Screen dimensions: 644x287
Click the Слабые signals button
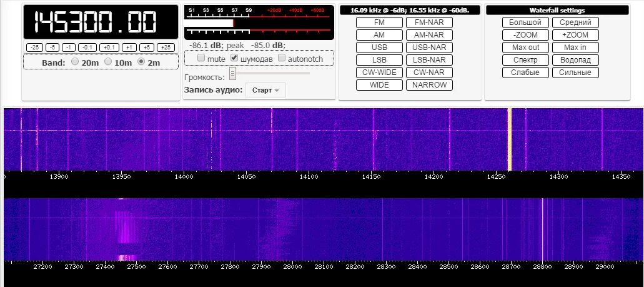pos(525,73)
